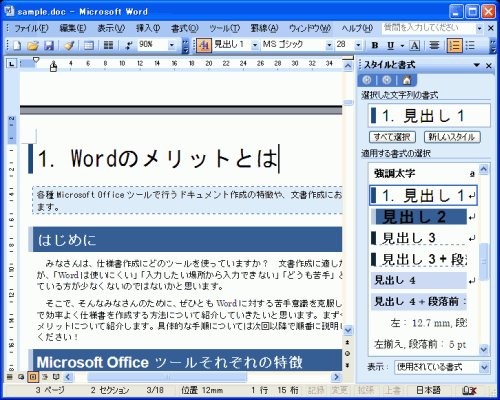Open the underline style dropdown arrow
This screenshot has height=400, width=500.
coord(402,45)
